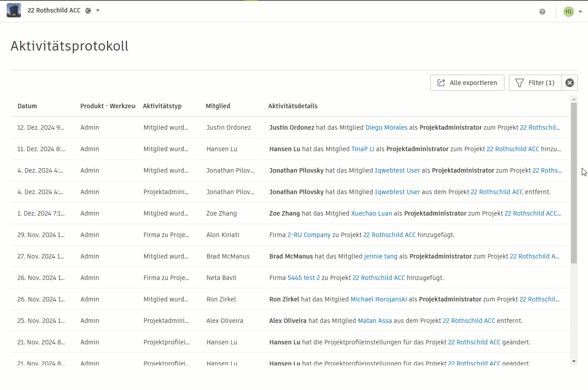
Task: Click the 22 Rothschild project thumbnail
Action: click(14, 10)
